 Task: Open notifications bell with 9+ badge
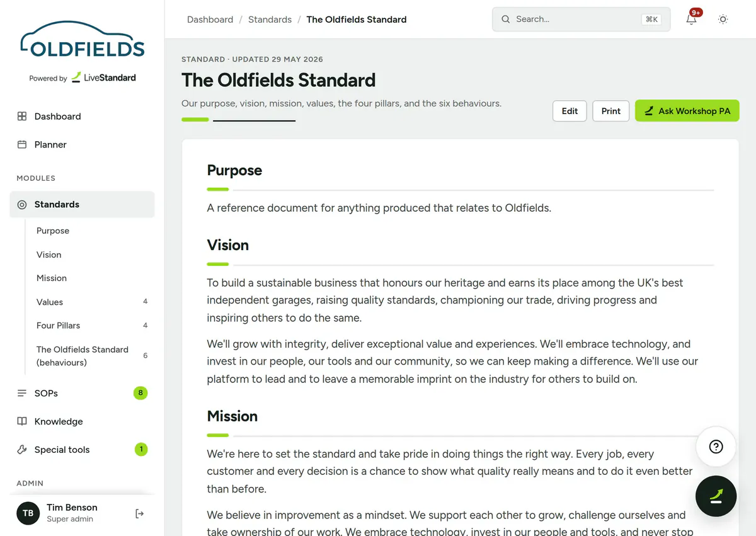click(x=692, y=19)
